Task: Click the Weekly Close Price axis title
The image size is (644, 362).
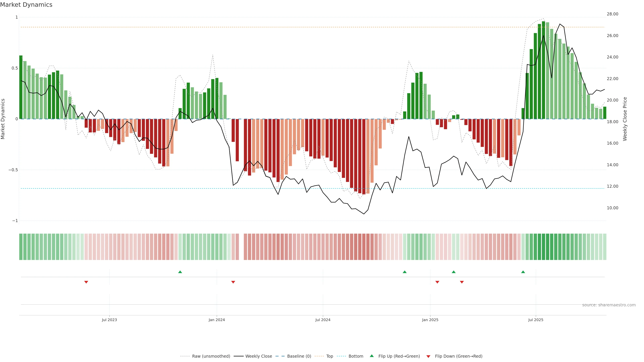Action: click(625, 119)
